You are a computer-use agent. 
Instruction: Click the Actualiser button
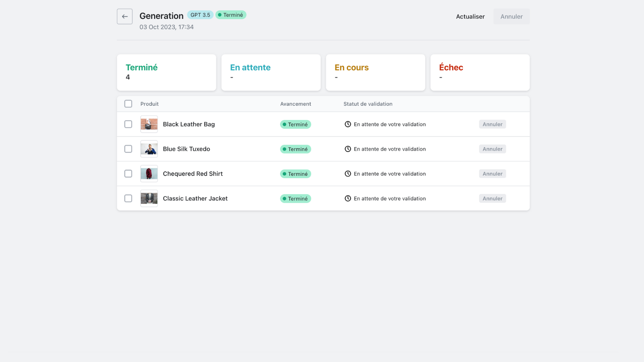coord(470,16)
